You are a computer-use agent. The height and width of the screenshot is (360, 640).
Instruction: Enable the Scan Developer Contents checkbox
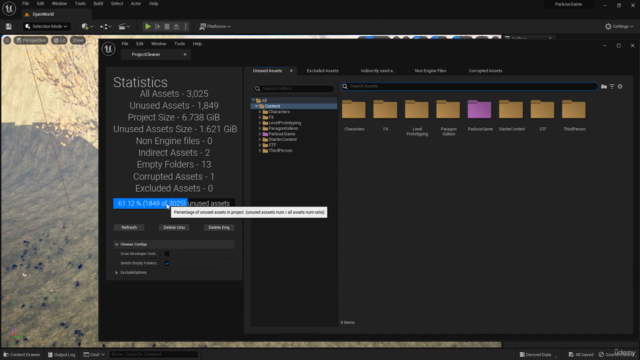click(167, 254)
